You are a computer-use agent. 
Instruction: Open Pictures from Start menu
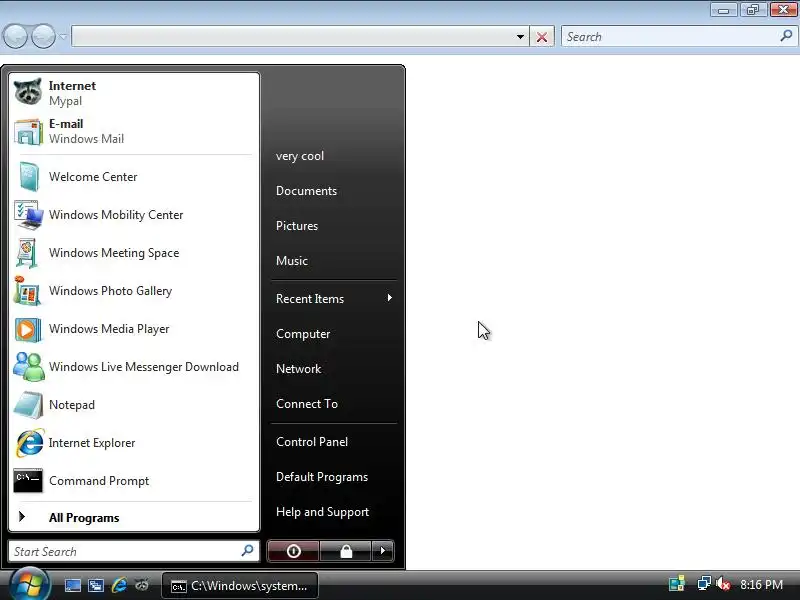297,226
